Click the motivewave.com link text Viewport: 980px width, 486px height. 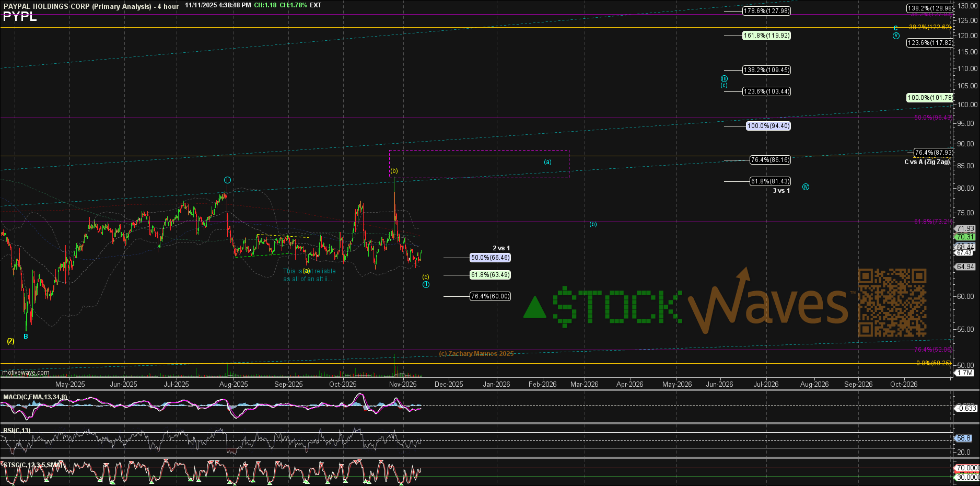pyautogui.click(x=26, y=373)
